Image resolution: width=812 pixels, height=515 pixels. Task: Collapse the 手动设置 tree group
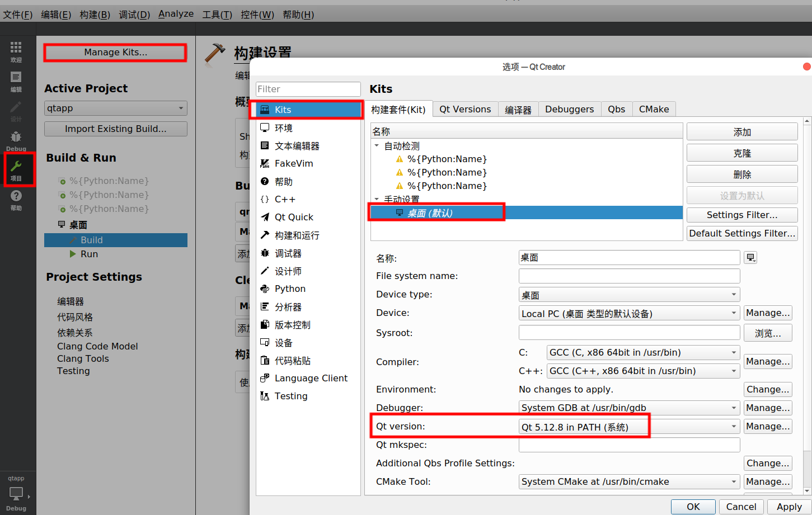click(376, 199)
